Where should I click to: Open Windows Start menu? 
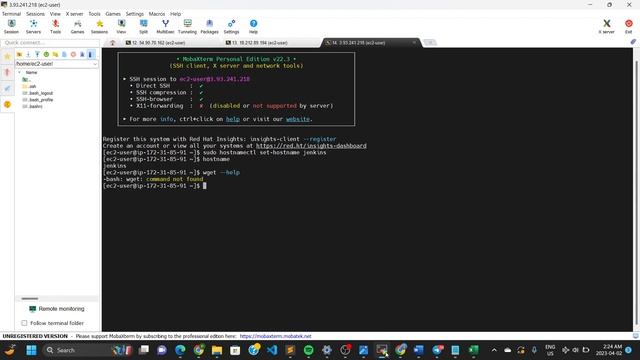coord(31,350)
